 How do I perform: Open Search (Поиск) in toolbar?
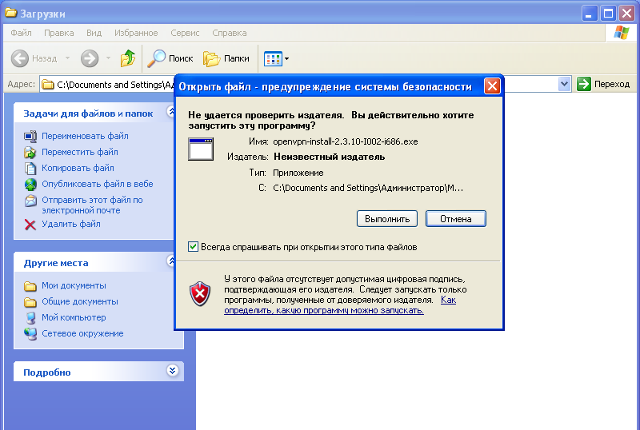170,58
